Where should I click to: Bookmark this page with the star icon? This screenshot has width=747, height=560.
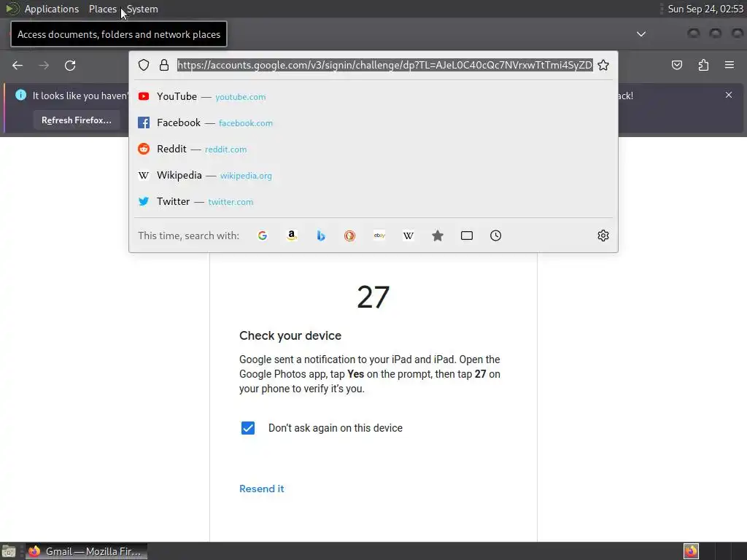(603, 65)
